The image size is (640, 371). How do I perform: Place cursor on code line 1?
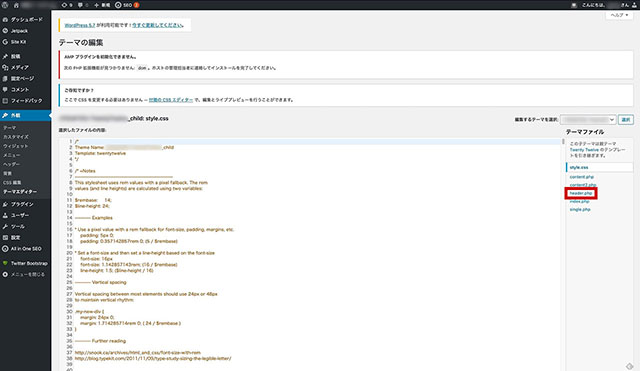click(x=318, y=141)
